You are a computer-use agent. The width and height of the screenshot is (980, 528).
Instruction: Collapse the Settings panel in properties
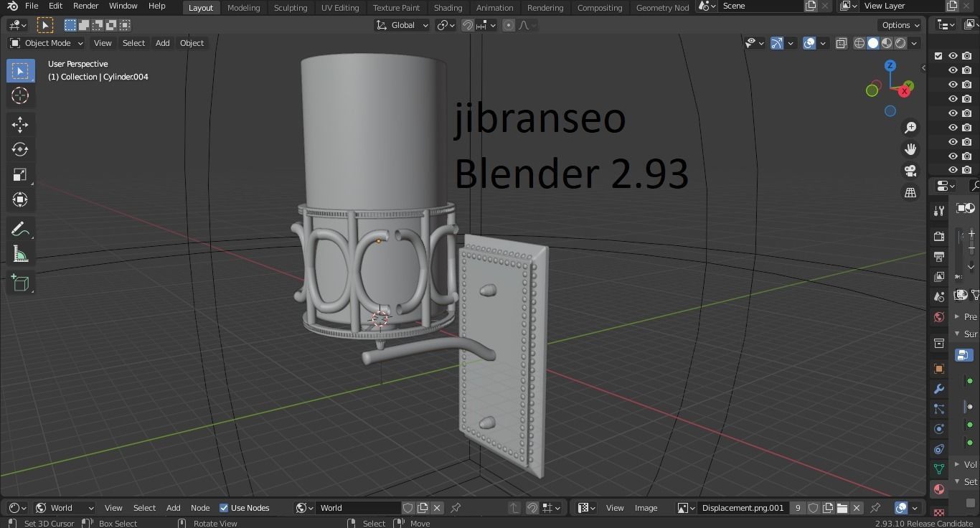coord(966,481)
